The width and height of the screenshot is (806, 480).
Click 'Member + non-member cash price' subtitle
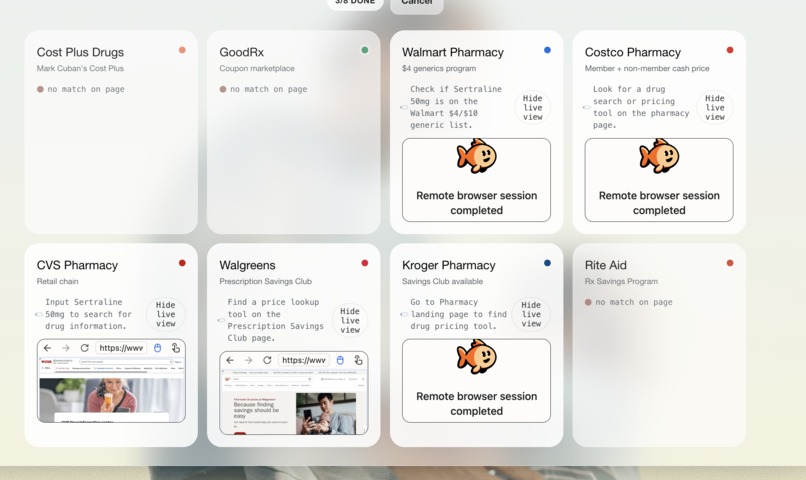(x=647, y=68)
